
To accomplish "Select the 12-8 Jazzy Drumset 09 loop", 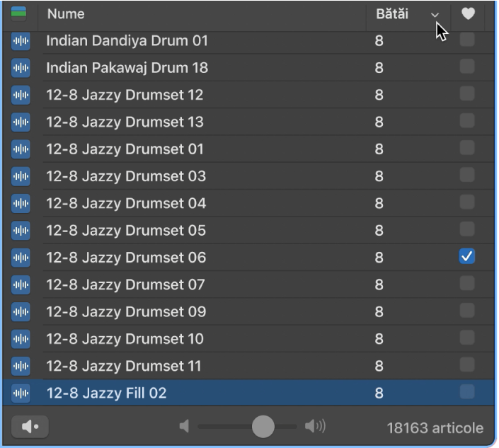I will coord(126,311).
